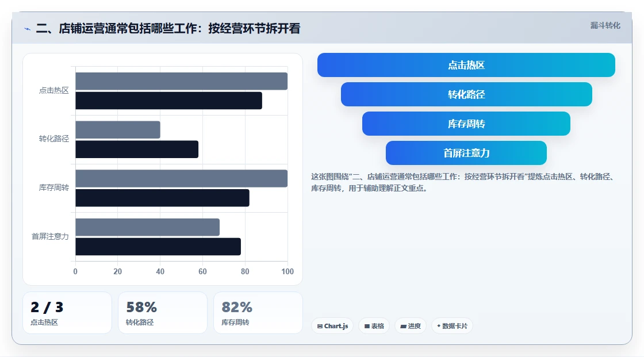Click the 表格 tag chip

(x=374, y=326)
